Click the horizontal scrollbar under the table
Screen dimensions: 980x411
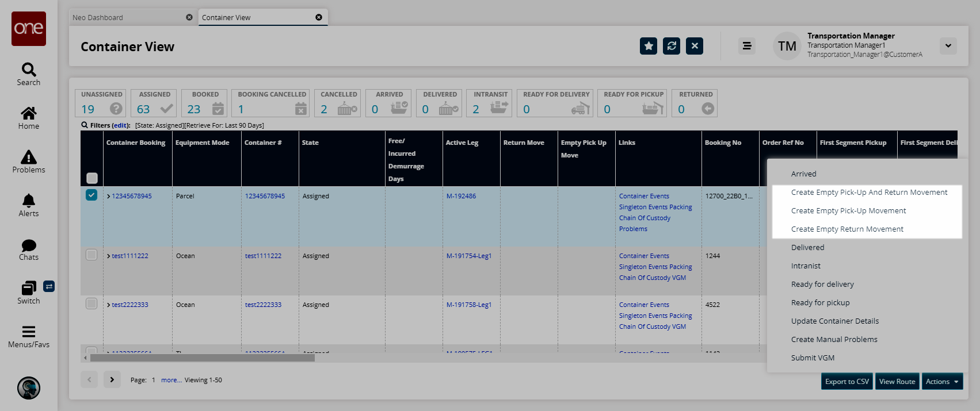202,358
